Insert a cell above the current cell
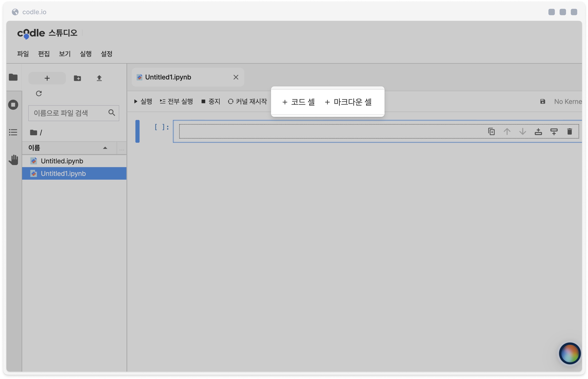Image resolution: width=588 pixels, height=379 pixels. click(538, 132)
